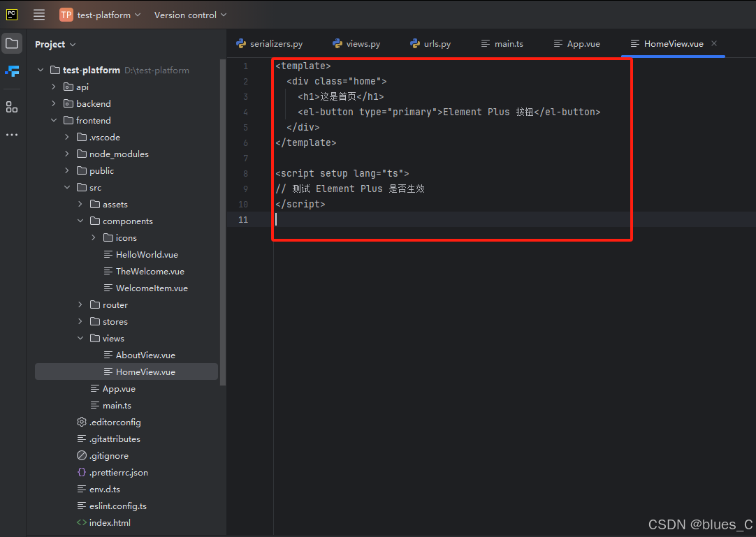The width and height of the screenshot is (756, 537).
Task: Click line number 11 in gutter
Action: (243, 220)
